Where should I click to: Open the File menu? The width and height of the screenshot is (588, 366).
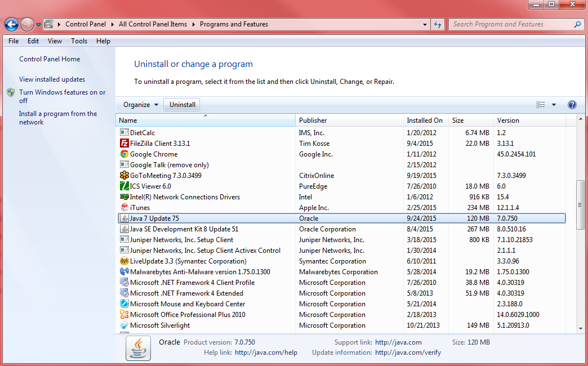[14, 41]
